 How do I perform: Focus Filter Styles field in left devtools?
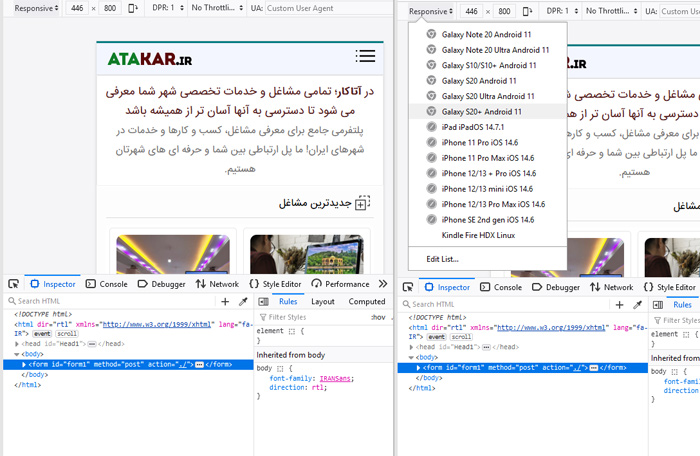[x=312, y=317]
